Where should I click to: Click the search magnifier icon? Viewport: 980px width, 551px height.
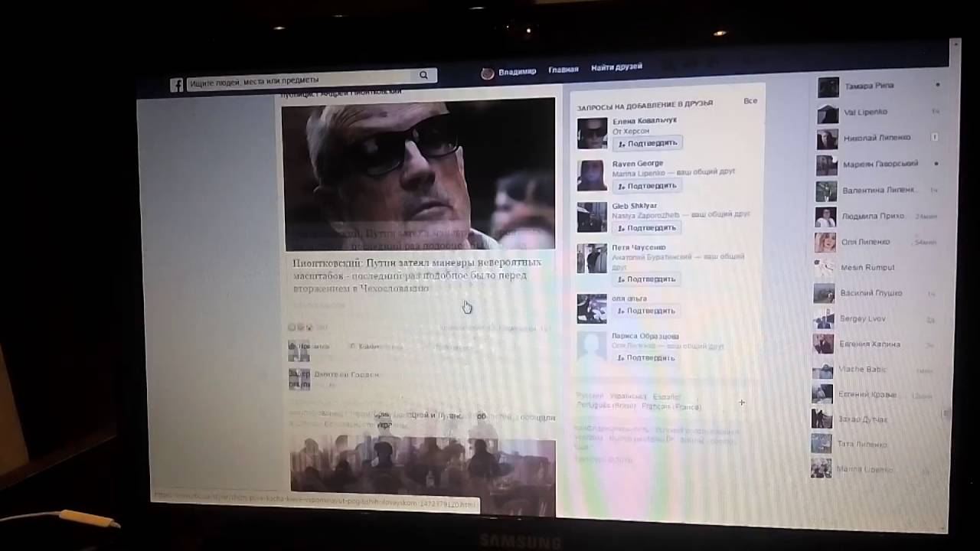coord(423,76)
